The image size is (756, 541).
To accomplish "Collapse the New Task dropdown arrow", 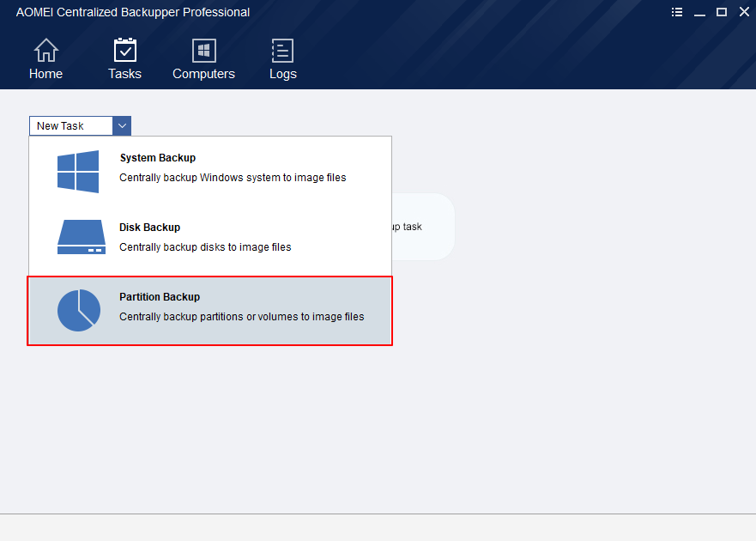I will (x=122, y=126).
